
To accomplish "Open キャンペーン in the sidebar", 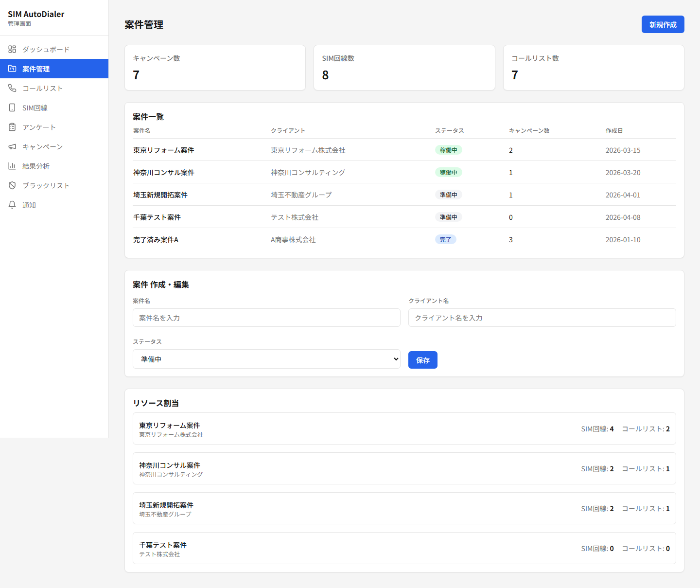I will tap(54, 146).
